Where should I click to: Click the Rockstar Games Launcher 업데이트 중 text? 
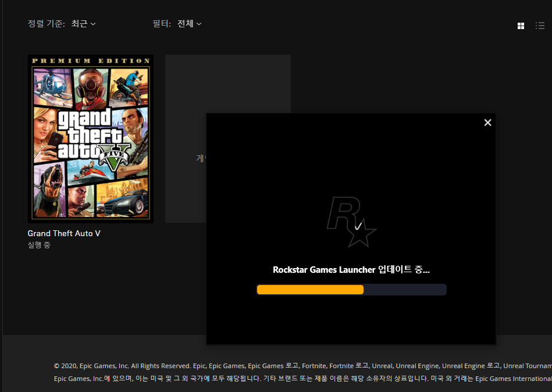point(351,269)
